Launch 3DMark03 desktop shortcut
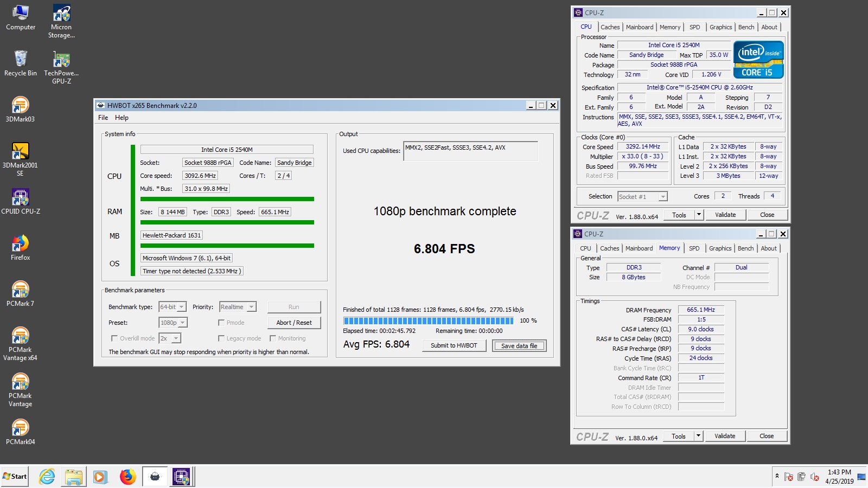This screenshot has width=868, height=488. 20,110
